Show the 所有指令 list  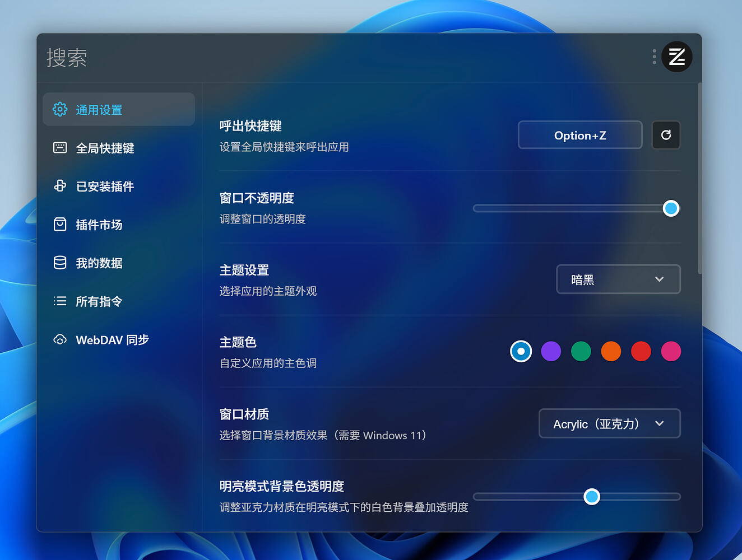(x=119, y=301)
